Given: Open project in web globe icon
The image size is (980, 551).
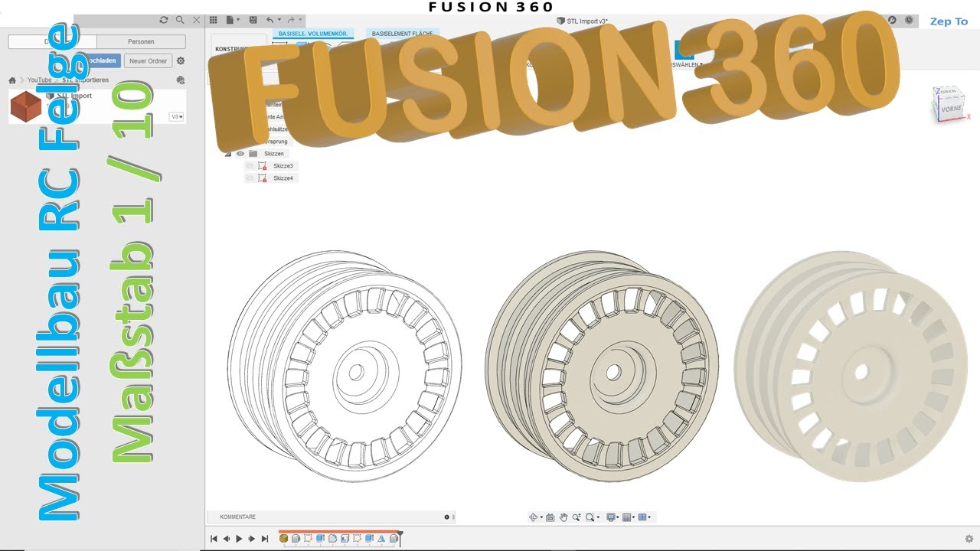Looking at the screenshot, I should point(181,80).
